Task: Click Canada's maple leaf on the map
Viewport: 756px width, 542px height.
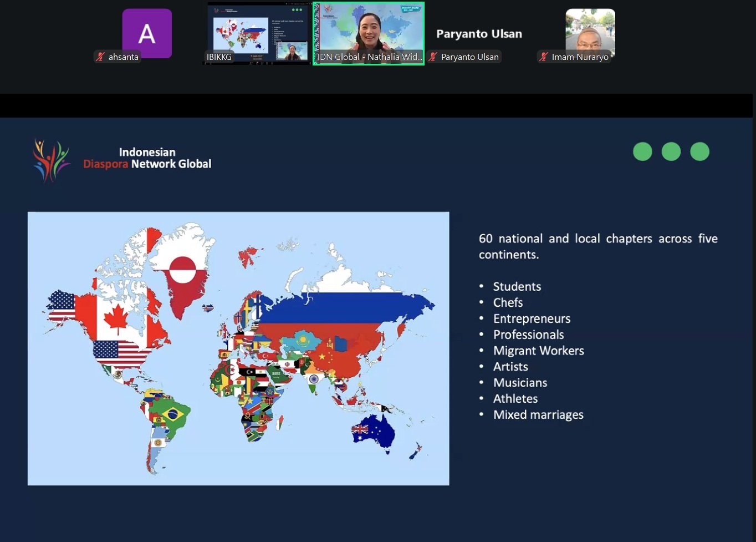Action: [x=117, y=318]
